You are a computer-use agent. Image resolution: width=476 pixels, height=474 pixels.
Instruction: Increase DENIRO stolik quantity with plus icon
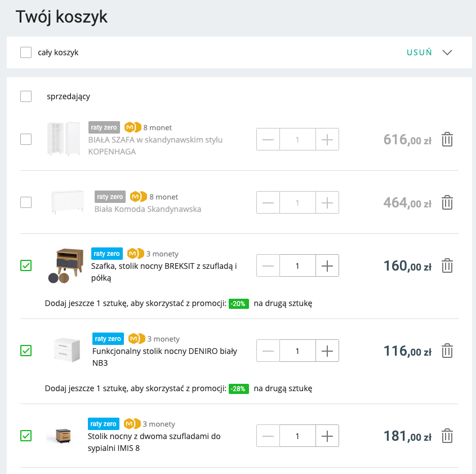327,351
